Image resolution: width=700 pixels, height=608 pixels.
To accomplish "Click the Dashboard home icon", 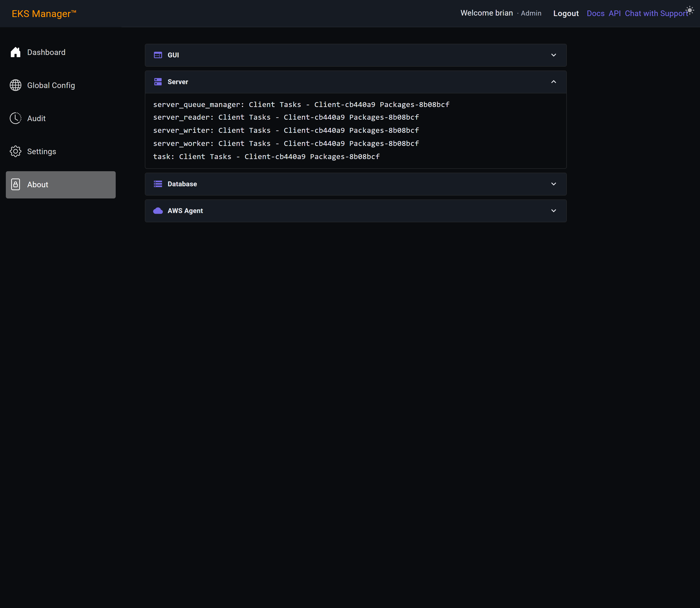I will tap(16, 52).
